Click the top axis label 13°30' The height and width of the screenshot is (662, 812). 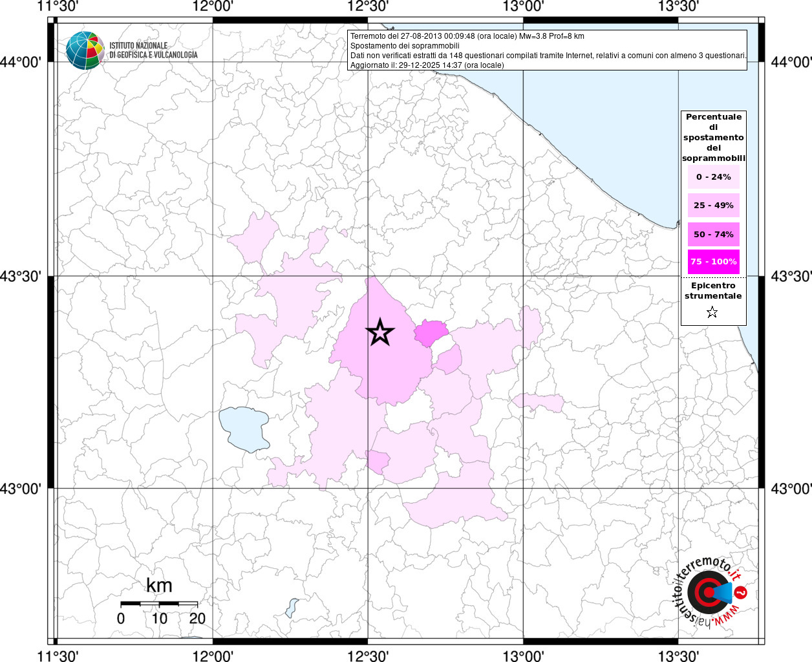click(x=678, y=6)
